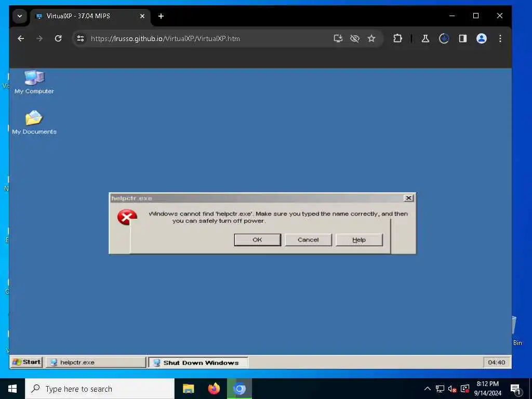This screenshot has width=532, height=399.
Task: Close the helpctr.exe error dialog
Action: pyautogui.click(x=408, y=198)
